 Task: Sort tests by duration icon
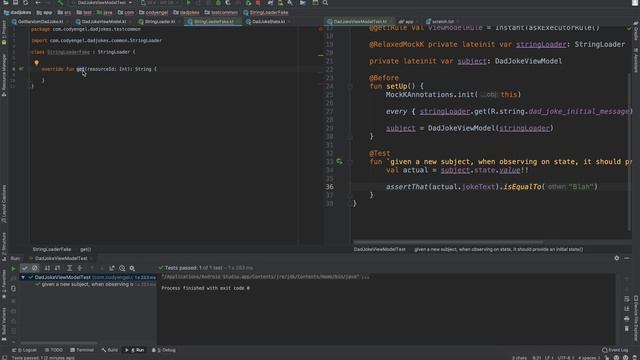click(x=58, y=268)
